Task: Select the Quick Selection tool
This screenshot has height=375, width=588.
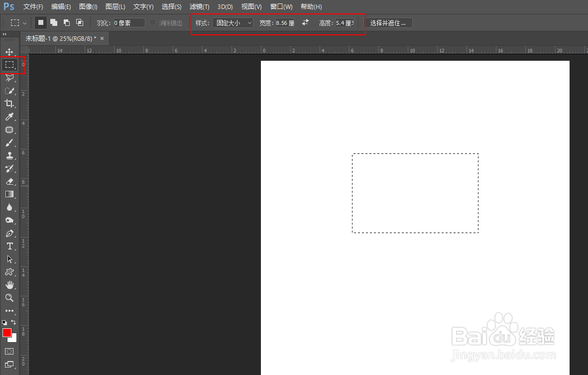Action: [x=9, y=91]
